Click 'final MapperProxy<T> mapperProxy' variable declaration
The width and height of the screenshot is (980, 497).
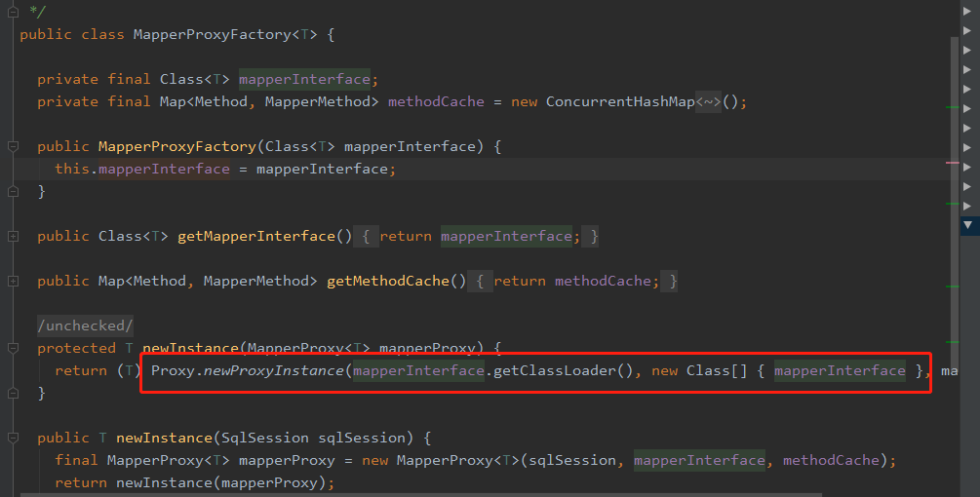click(x=195, y=460)
